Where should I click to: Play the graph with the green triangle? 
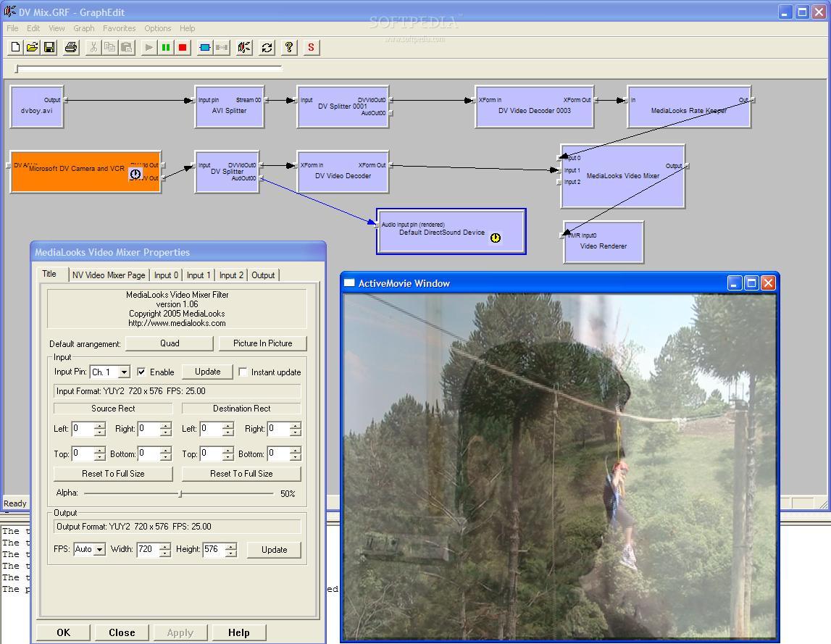149,47
